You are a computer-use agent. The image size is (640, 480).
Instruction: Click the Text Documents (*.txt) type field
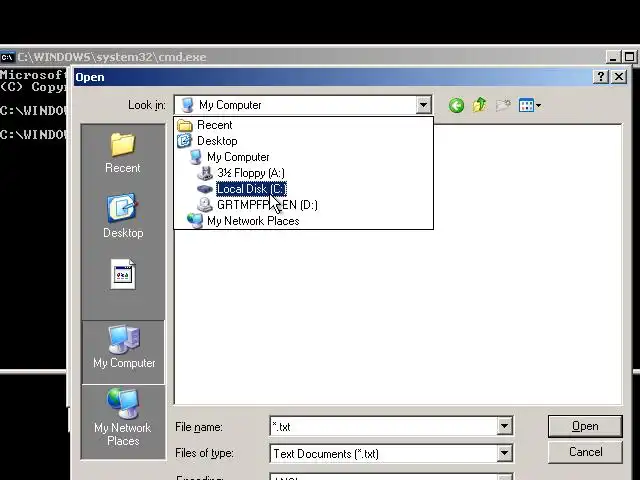coord(383,453)
